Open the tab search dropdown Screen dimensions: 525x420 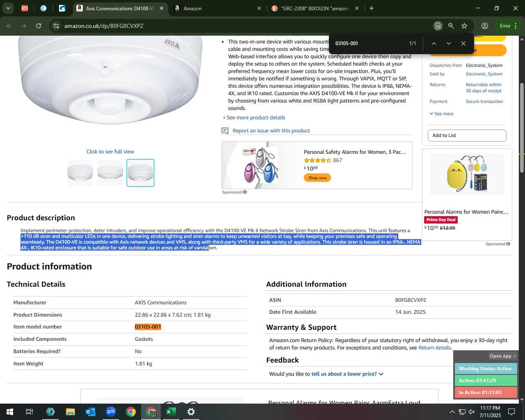tap(8, 8)
